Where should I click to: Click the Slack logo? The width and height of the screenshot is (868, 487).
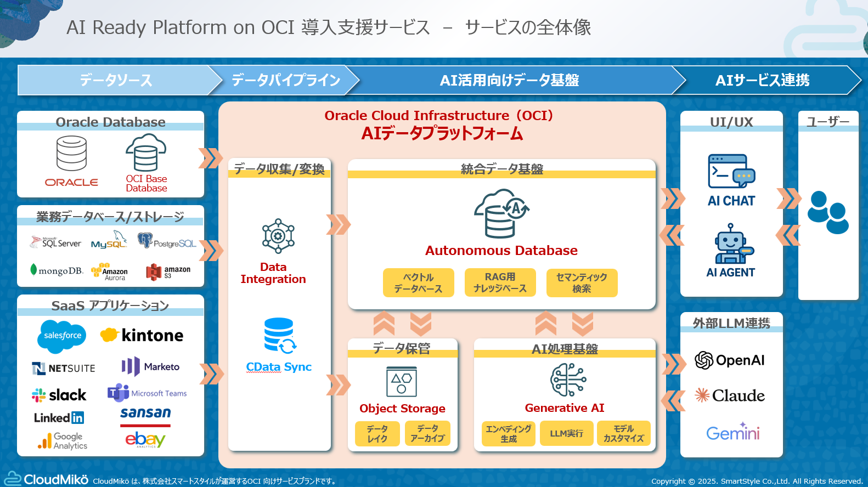coord(59,395)
